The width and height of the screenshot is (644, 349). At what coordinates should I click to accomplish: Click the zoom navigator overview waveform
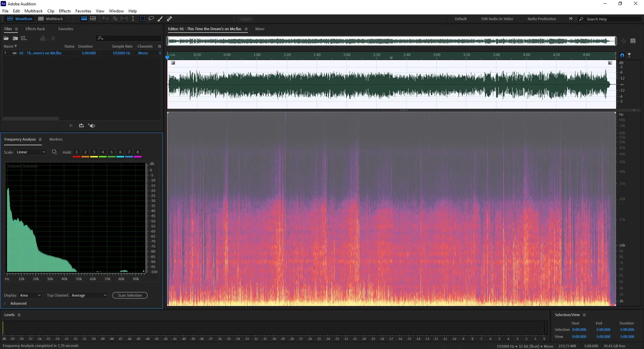pyautogui.click(x=391, y=41)
